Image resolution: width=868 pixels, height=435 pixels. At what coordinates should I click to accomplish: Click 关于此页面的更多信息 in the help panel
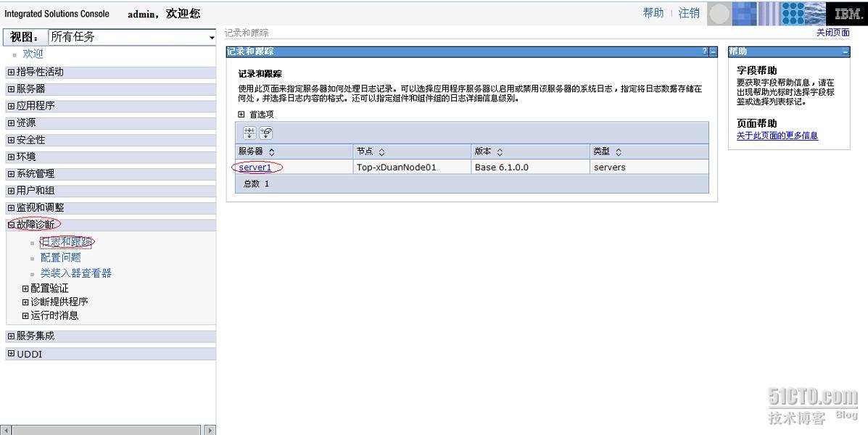(777, 135)
